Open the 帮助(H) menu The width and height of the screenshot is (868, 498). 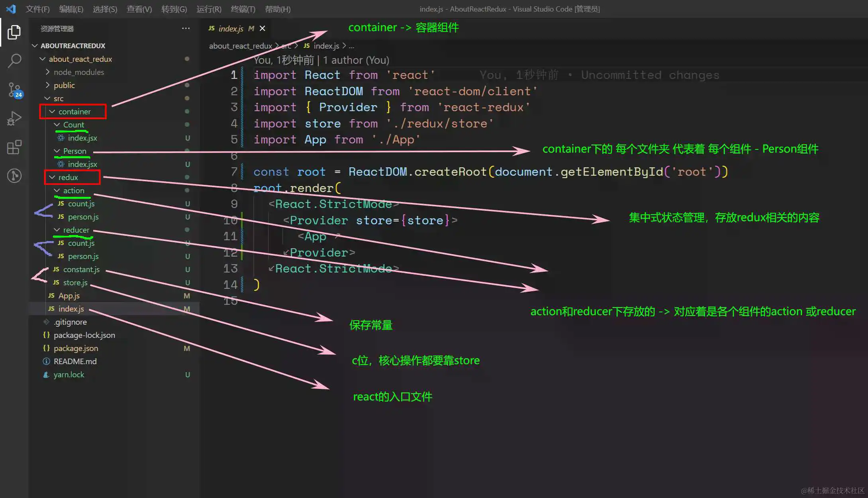tap(278, 9)
